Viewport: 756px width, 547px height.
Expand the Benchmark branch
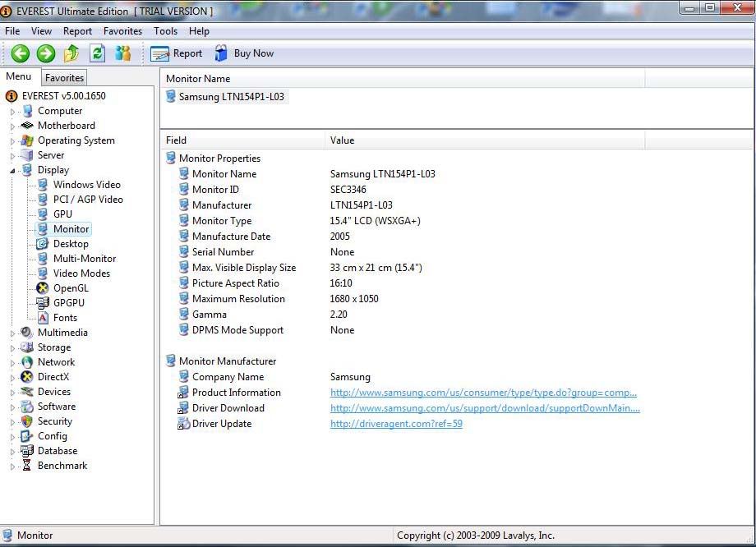tap(12, 467)
